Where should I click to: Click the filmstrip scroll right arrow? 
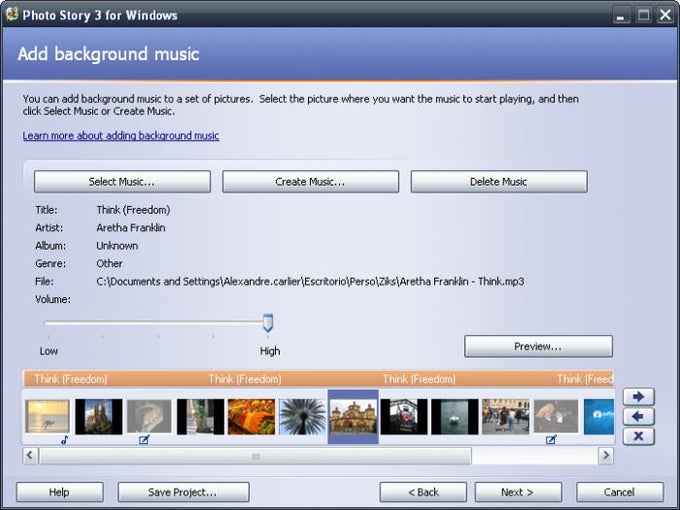606,456
